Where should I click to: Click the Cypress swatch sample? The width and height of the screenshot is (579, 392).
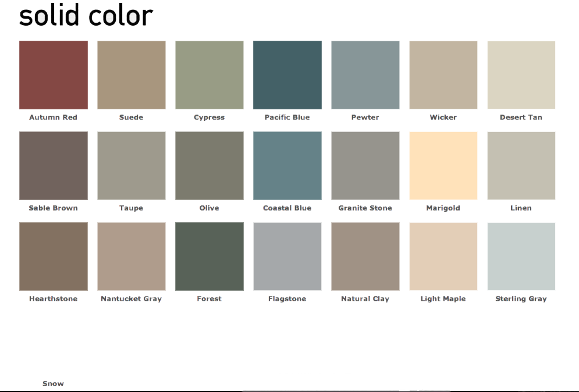pos(209,74)
